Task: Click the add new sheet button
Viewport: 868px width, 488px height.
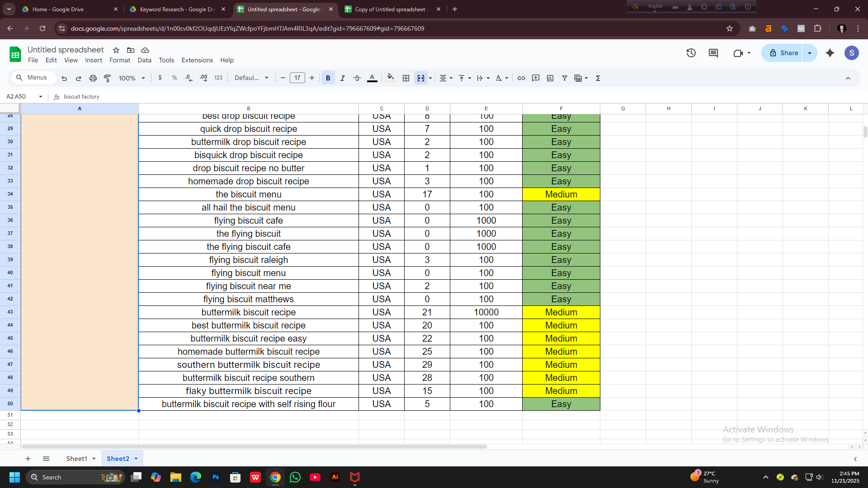Action: tap(28, 459)
